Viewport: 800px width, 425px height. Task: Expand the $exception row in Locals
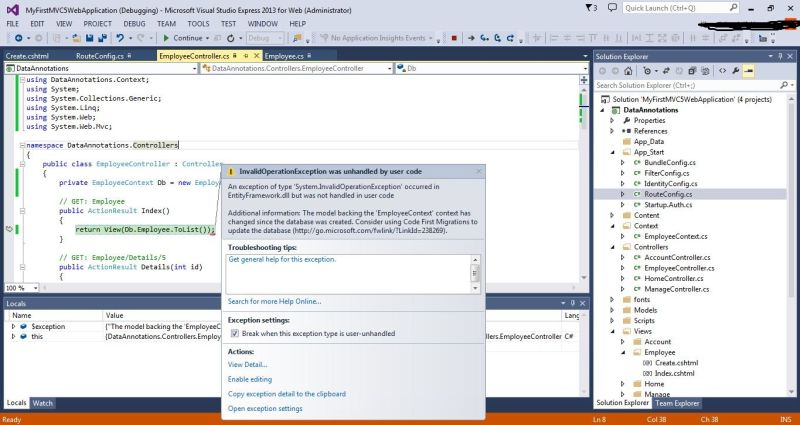coord(13,326)
